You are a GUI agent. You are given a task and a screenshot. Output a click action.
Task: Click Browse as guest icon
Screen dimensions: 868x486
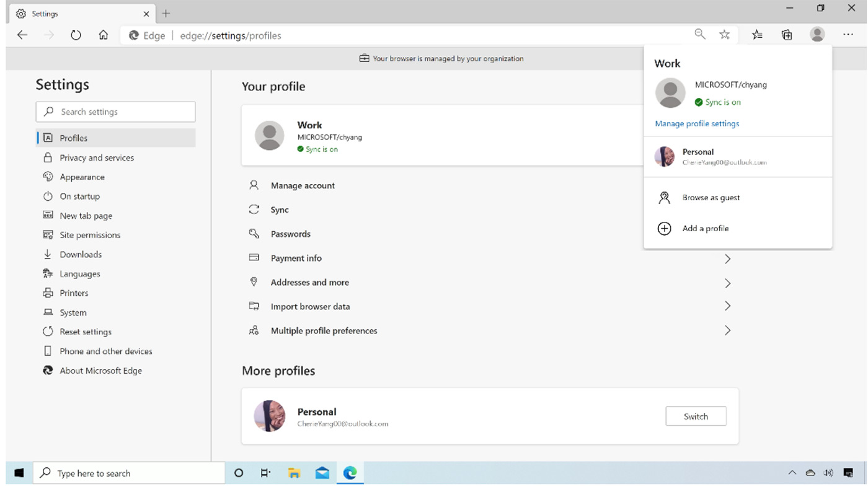664,198
